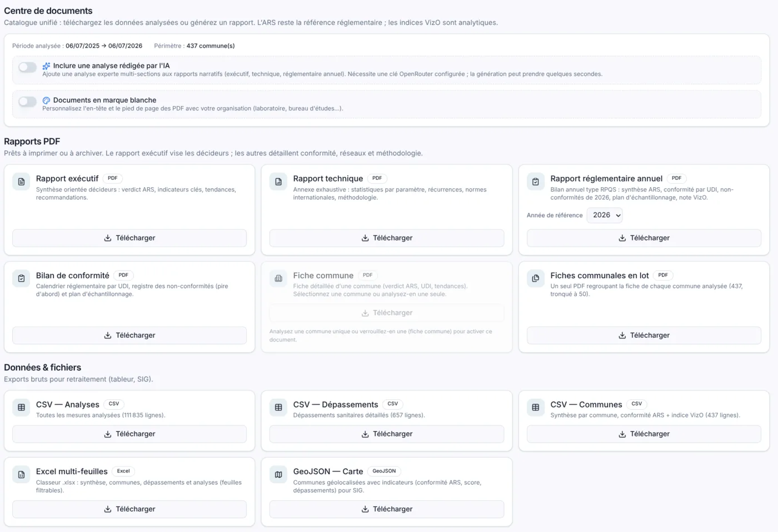Download the Rapport technique PDF

tap(387, 238)
